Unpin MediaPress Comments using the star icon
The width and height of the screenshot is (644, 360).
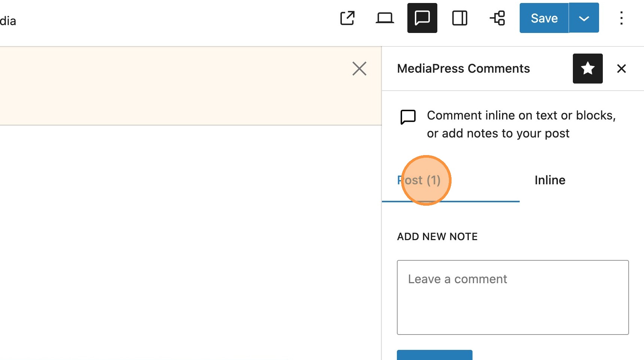(587, 69)
